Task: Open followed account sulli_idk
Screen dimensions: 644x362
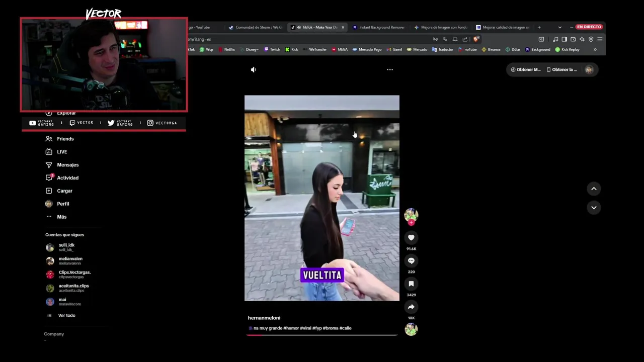Action: click(60, 247)
